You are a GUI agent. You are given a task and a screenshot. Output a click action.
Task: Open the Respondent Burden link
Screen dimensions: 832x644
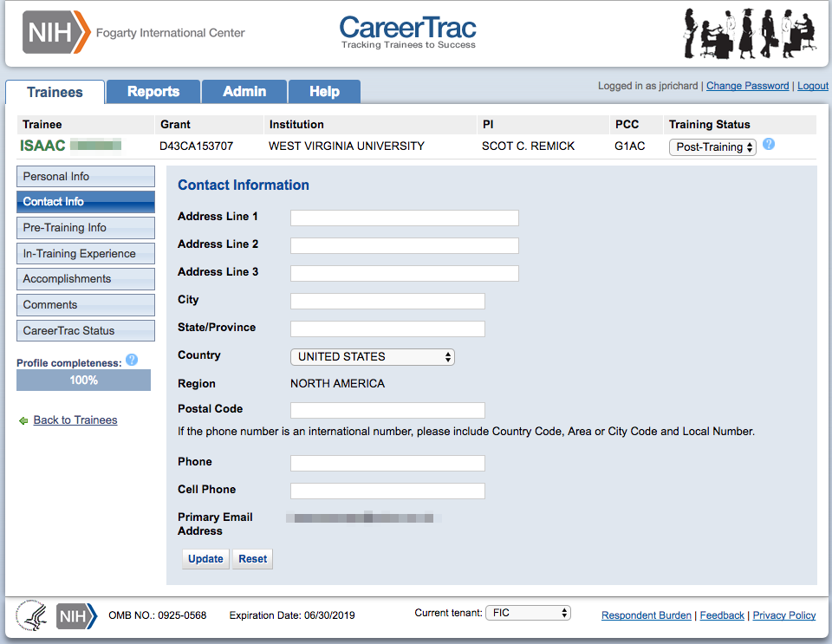tap(647, 615)
